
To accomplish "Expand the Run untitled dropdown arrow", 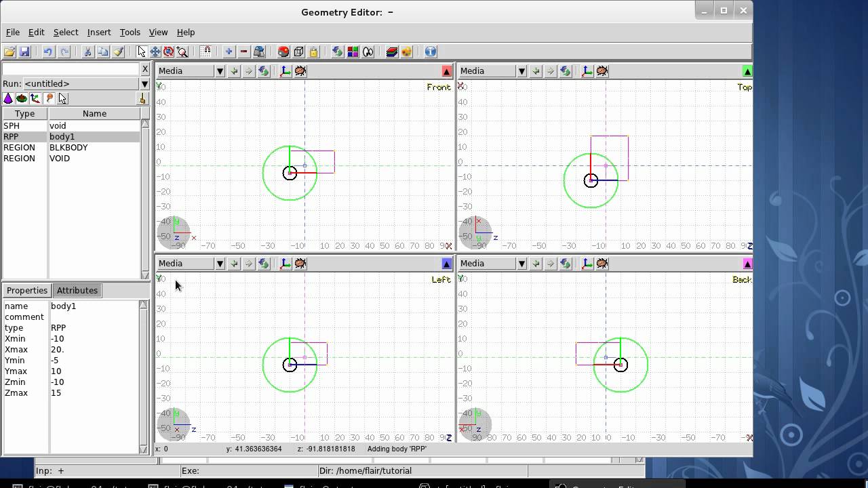I will (x=144, y=83).
